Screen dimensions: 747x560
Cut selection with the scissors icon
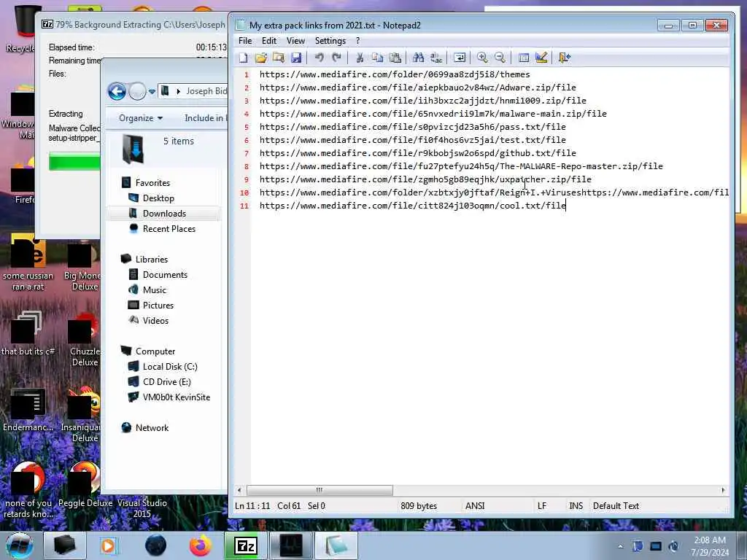360,58
